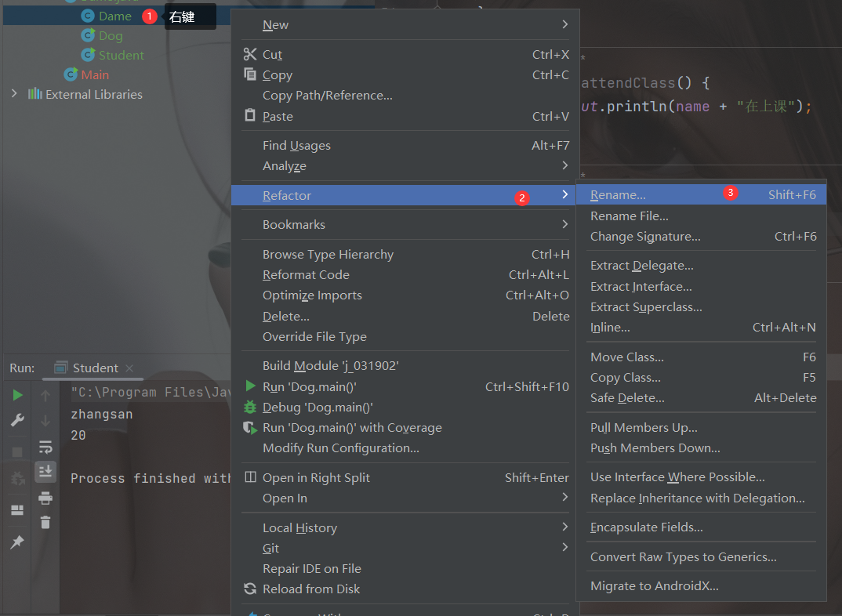Expand the External Libraries tree node
Screen dimensions: 842x616
14,94
